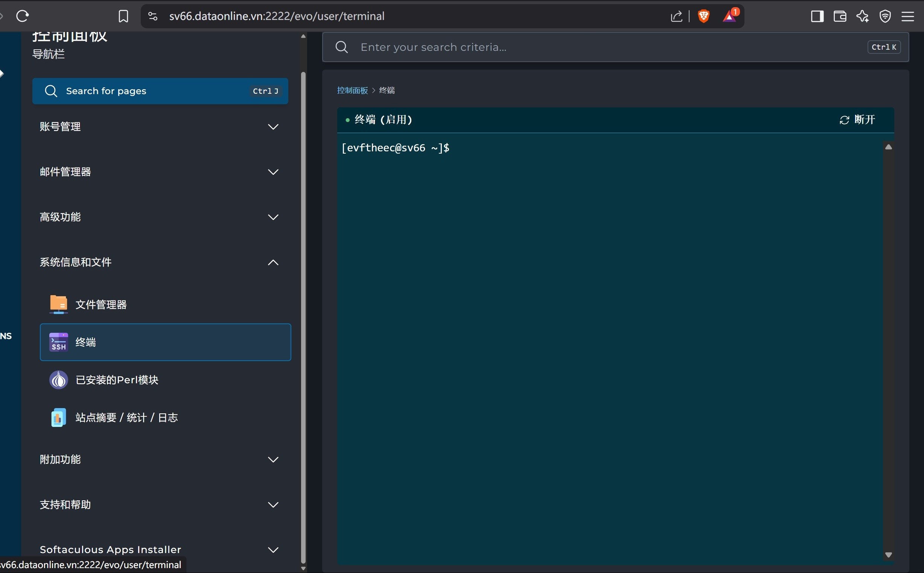Follow the 控制面板 breadcrumb link
Screen dimensions: 924x573
pyautogui.click(x=352, y=90)
